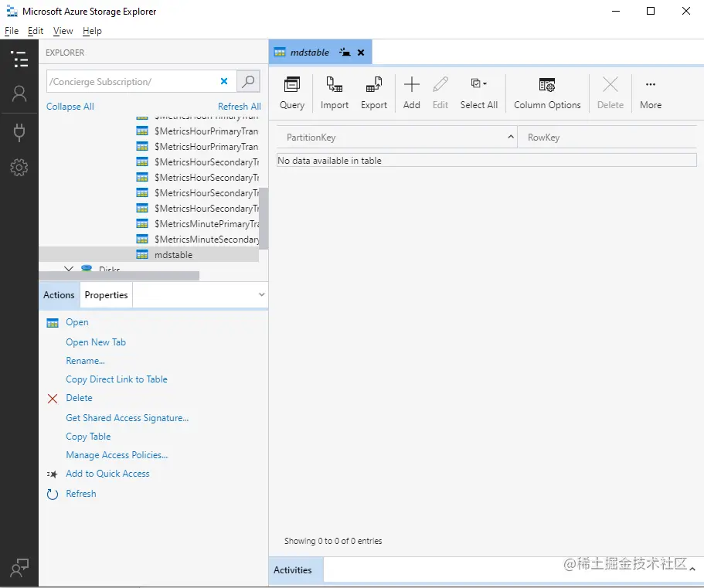
Task: Open the Actions panel dropdown selector
Action: [262, 294]
